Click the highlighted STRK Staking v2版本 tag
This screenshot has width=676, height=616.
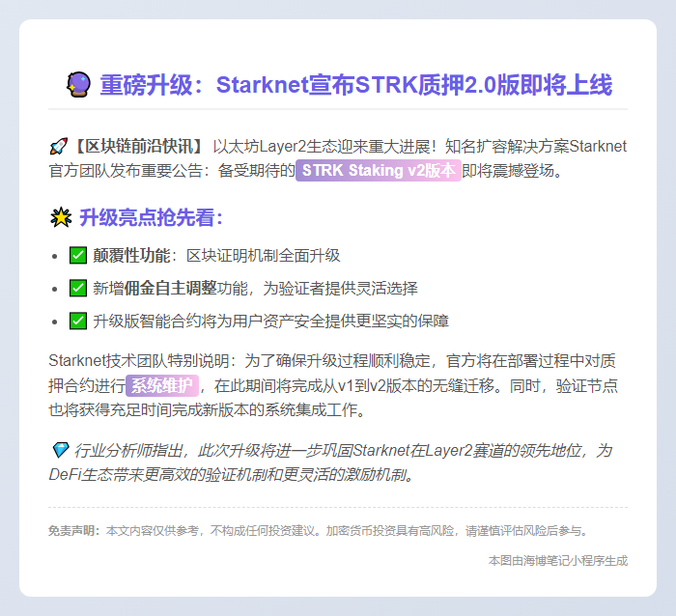[x=379, y=170]
